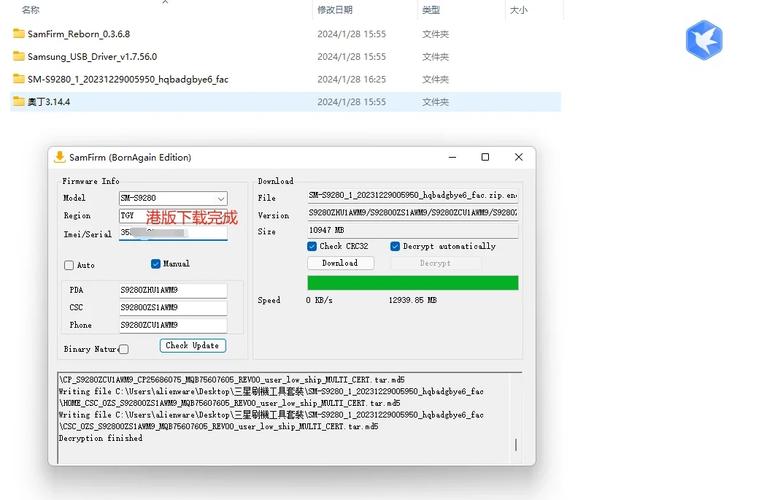Select the 奥丁3.14.4 folder icon
Image resolution: width=775 pixels, height=500 pixels.
pos(18,101)
